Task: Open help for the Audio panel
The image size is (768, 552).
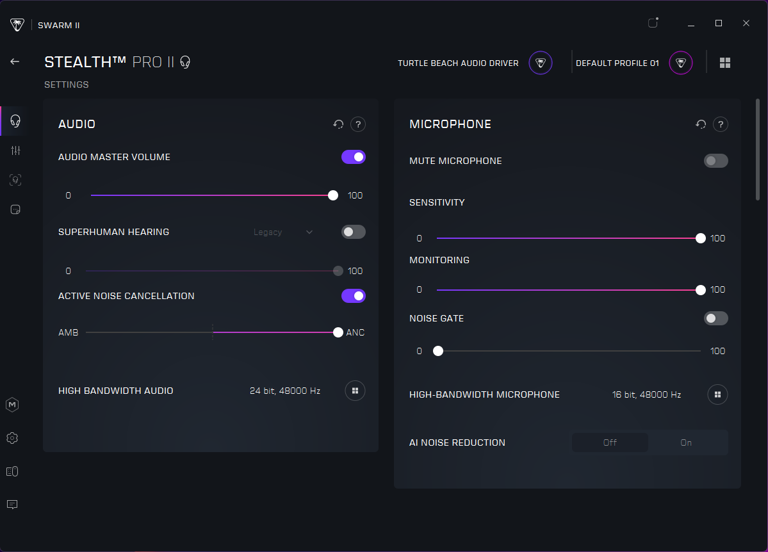Action: [358, 124]
